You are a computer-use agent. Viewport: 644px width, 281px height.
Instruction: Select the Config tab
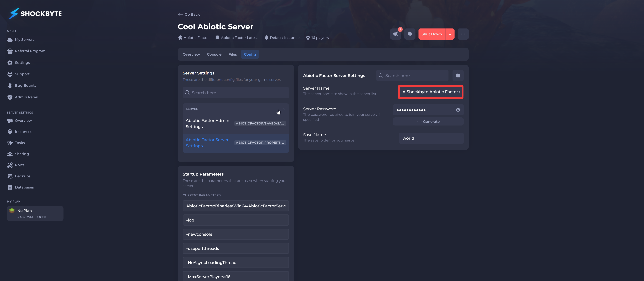pos(250,54)
